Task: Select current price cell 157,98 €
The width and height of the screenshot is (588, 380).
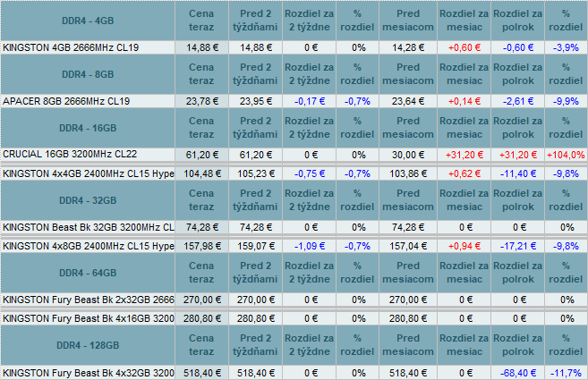Action: click(201, 246)
